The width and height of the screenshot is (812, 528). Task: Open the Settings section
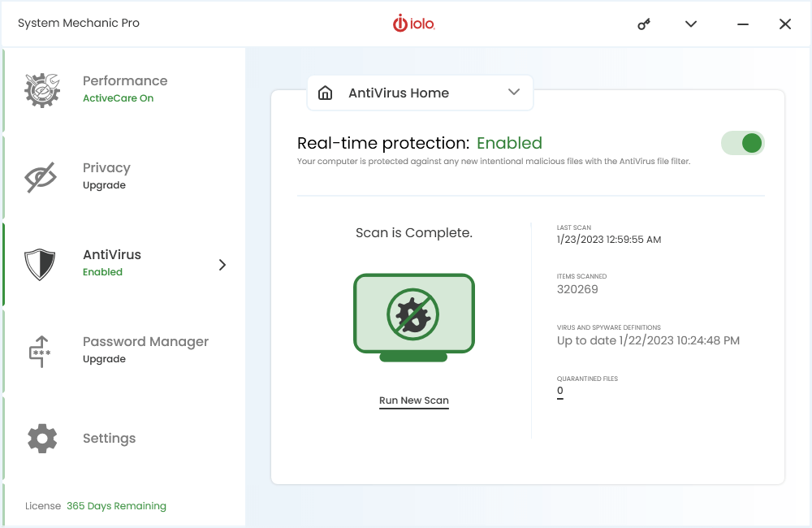pos(109,438)
